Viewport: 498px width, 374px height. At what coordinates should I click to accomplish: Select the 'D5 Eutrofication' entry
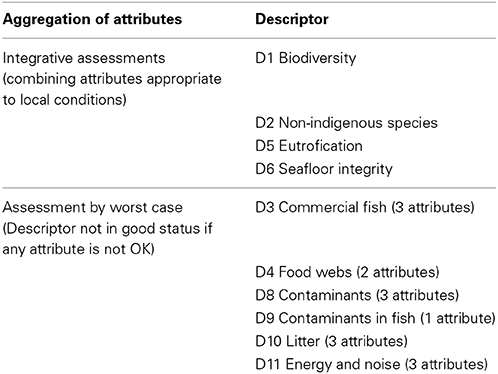309,146
